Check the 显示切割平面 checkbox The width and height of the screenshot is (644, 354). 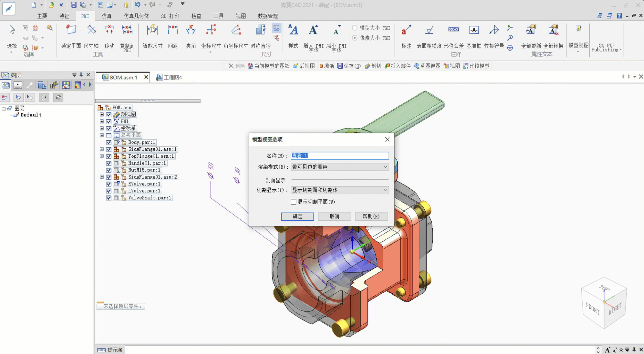point(293,202)
